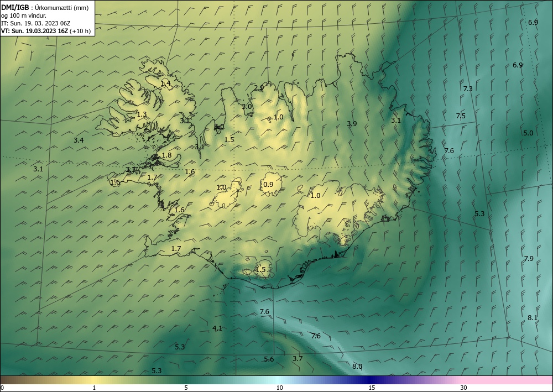Click the 5.6 value near the bottom
Screen dimensions: 553x392
pos(269,359)
